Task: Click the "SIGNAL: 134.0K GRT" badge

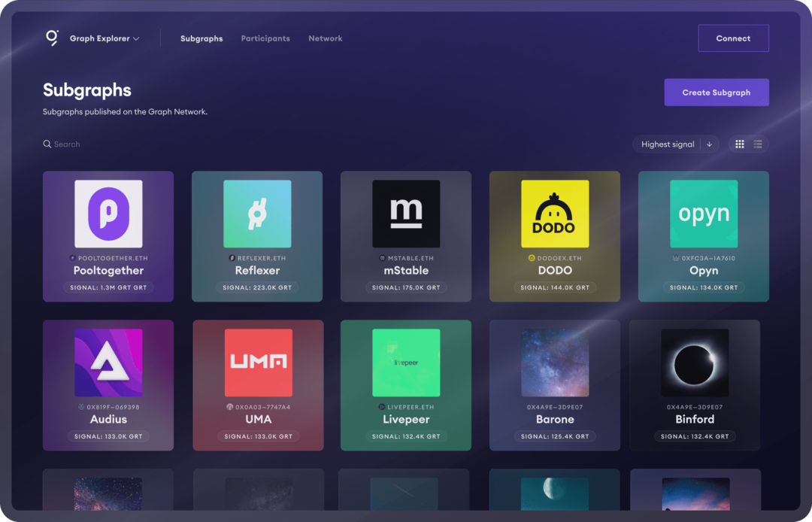Action: pyautogui.click(x=704, y=287)
